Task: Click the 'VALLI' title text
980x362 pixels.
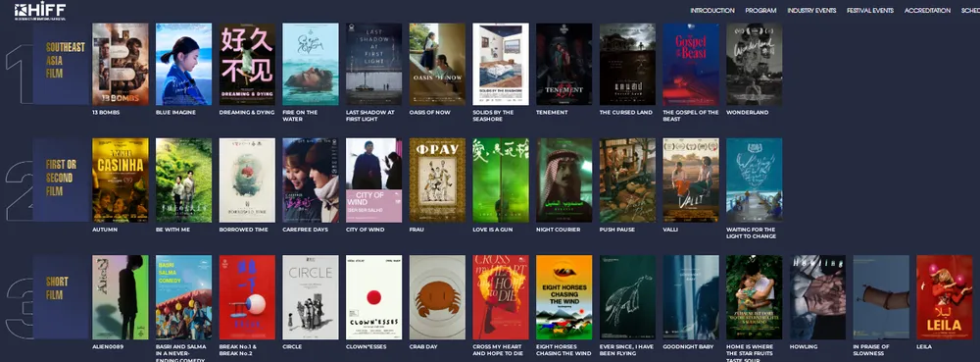Action: (671, 230)
